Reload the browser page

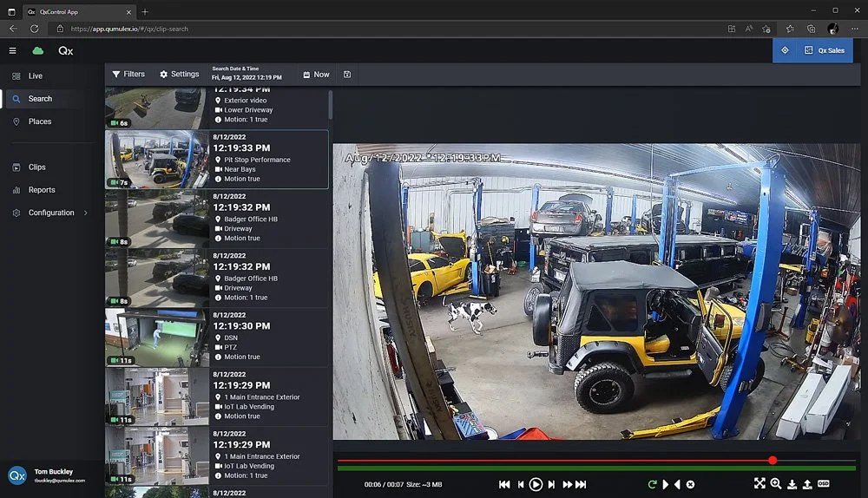click(x=35, y=29)
